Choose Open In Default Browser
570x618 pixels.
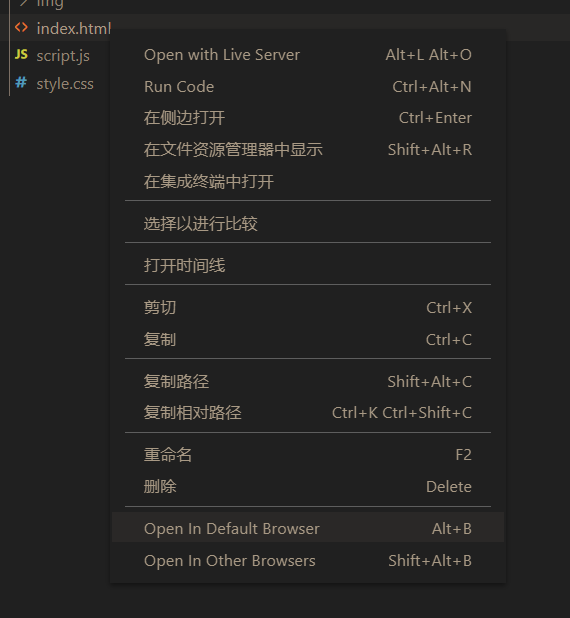[x=308, y=527]
